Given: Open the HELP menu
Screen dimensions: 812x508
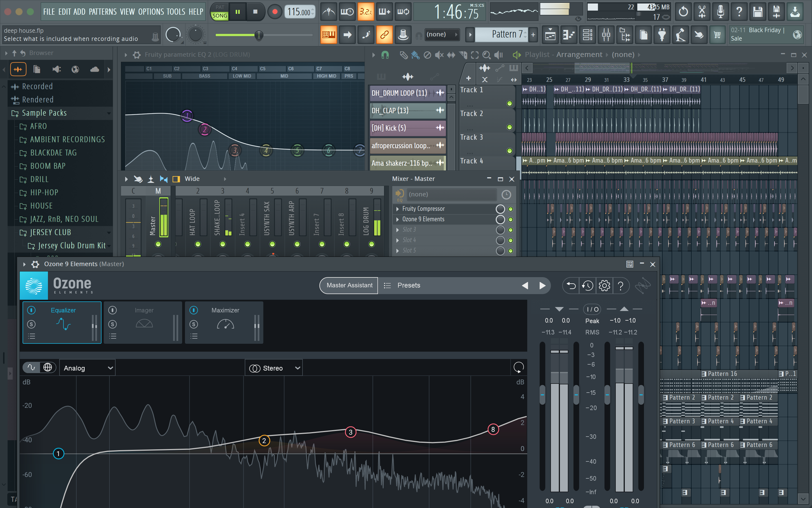Looking at the screenshot, I should click(x=196, y=12).
